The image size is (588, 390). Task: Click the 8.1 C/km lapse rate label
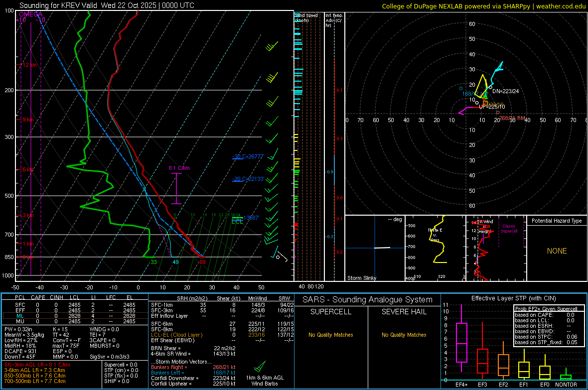(x=179, y=168)
